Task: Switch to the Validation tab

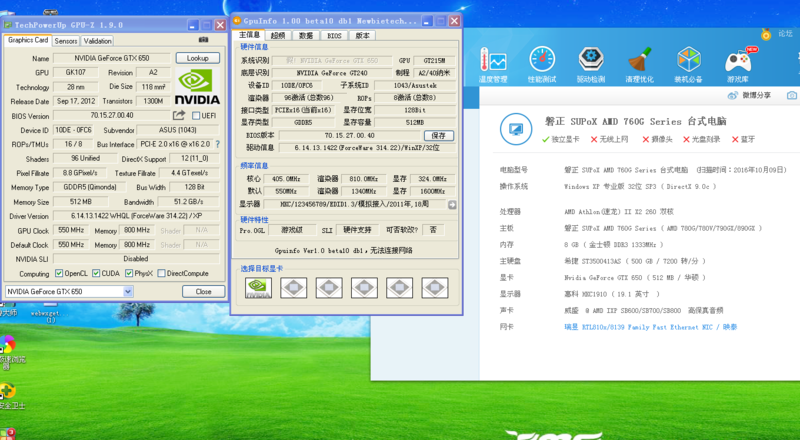Action: pos(97,41)
